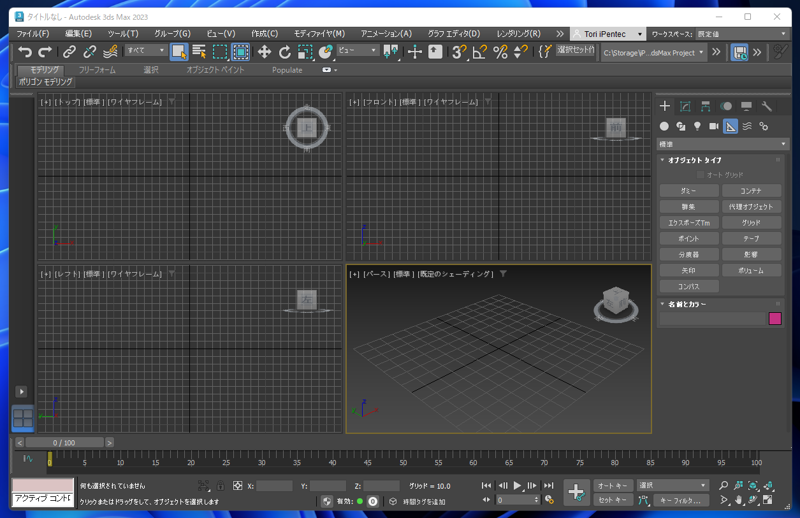Click Zoom magnifier viewport navigation icon

[723, 485]
